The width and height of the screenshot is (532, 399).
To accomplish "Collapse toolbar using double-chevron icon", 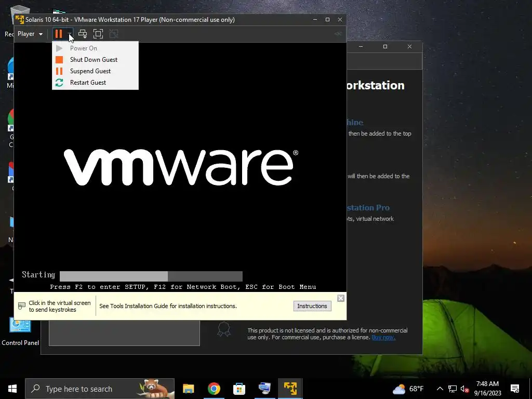I will tap(338, 34).
